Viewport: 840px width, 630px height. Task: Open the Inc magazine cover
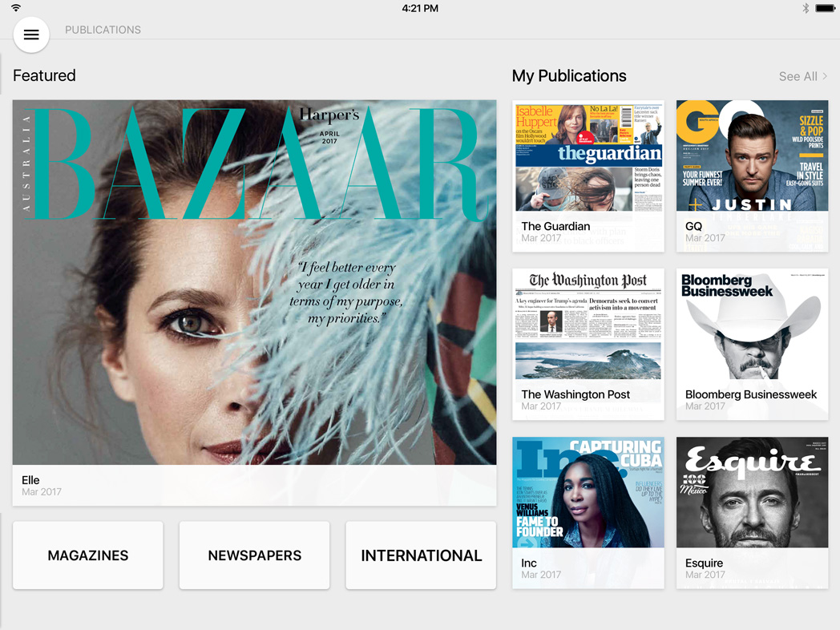pos(588,513)
